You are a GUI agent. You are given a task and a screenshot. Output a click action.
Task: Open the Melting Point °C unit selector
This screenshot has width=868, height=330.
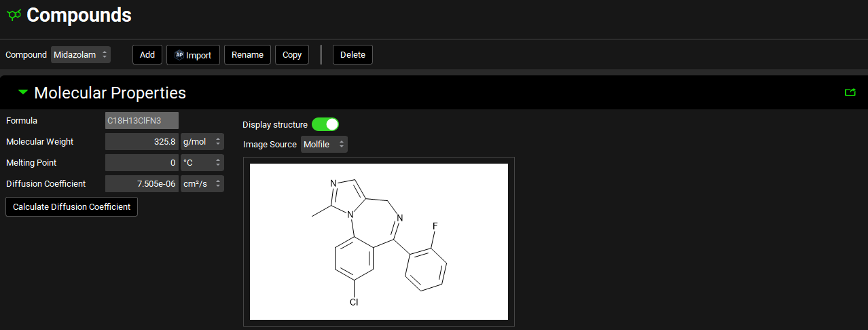point(202,163)
